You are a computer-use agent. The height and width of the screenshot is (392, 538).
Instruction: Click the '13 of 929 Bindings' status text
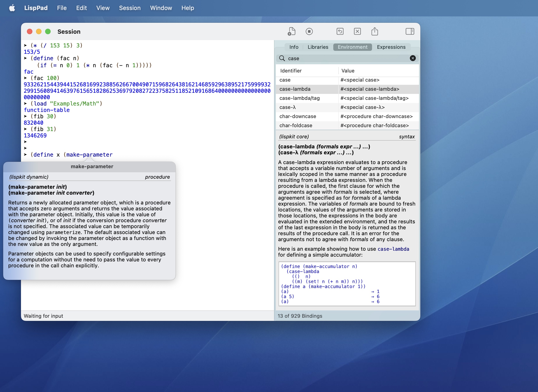(300, 316)
